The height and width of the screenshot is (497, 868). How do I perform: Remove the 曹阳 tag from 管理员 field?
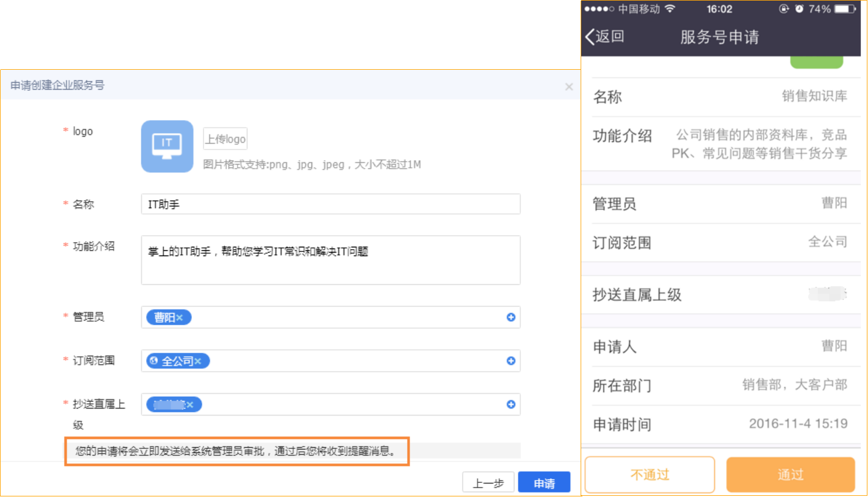pyautogui.click(x=179, y=318)
